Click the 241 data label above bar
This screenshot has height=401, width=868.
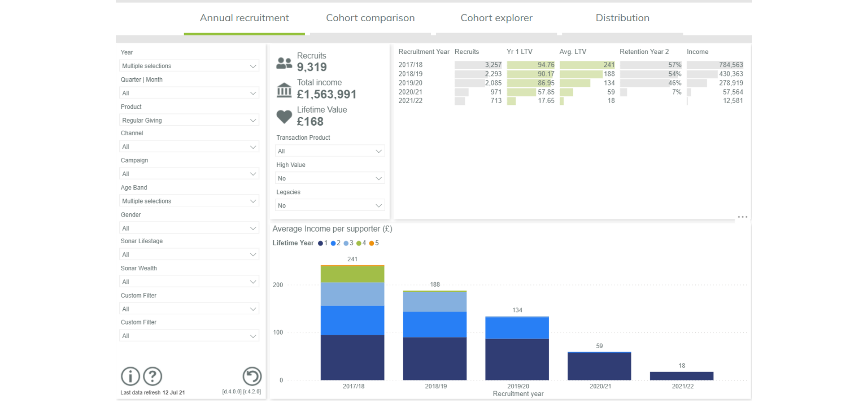click(353, 259)
